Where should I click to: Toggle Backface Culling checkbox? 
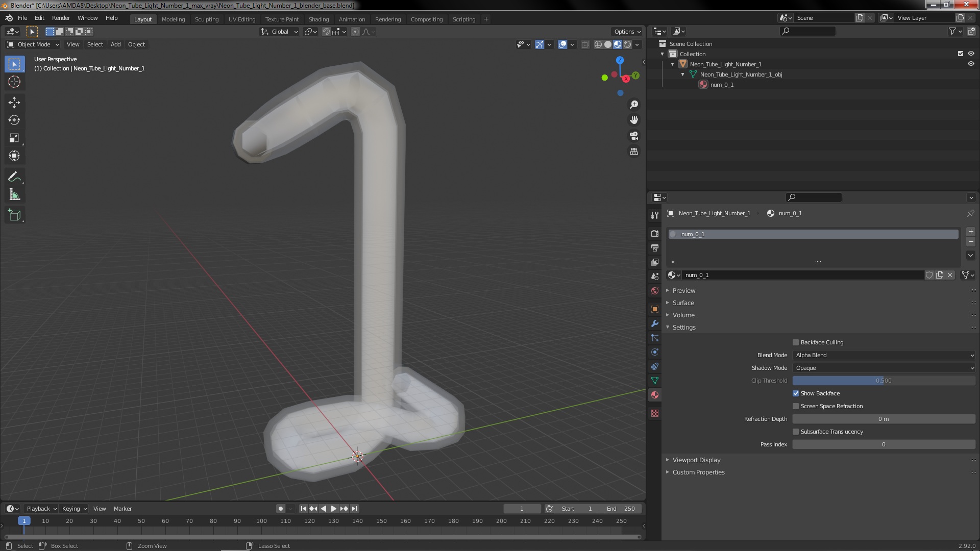point(795,342)
